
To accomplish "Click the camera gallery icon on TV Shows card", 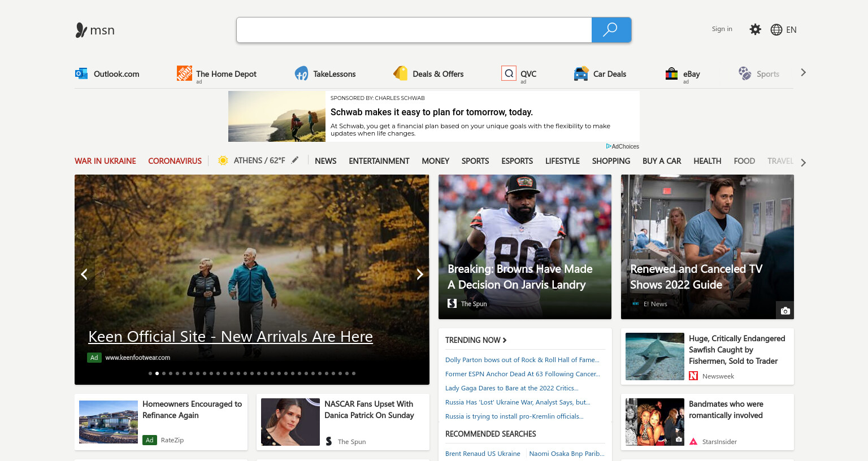I will click(x=785, y=311).
